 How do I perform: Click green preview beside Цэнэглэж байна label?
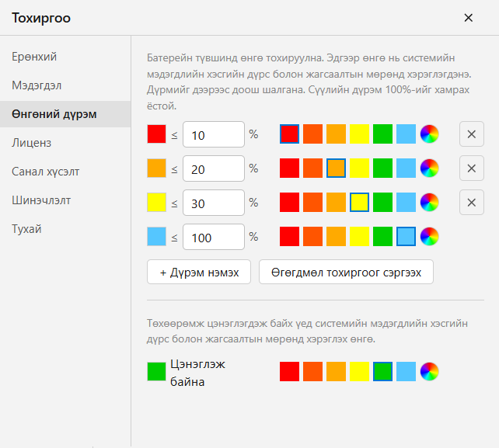pyautogui.click(x=156, y=371)
